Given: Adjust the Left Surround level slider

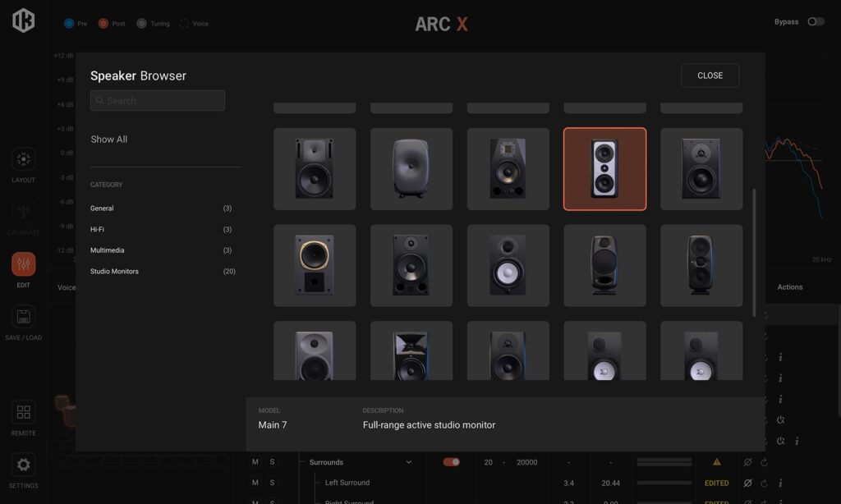Looking at the screenshot, I should [x=664, y=483].
